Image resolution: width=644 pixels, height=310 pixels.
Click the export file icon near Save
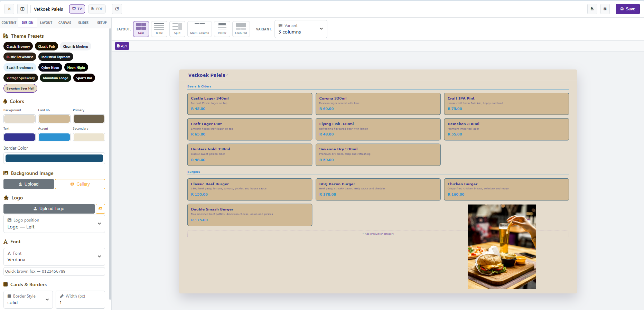tap(592, 9)
